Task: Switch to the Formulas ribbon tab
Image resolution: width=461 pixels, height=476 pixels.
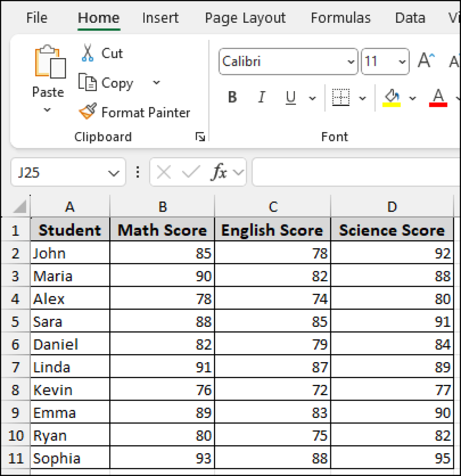Action: pyautogui.click(x=341, y=18)
